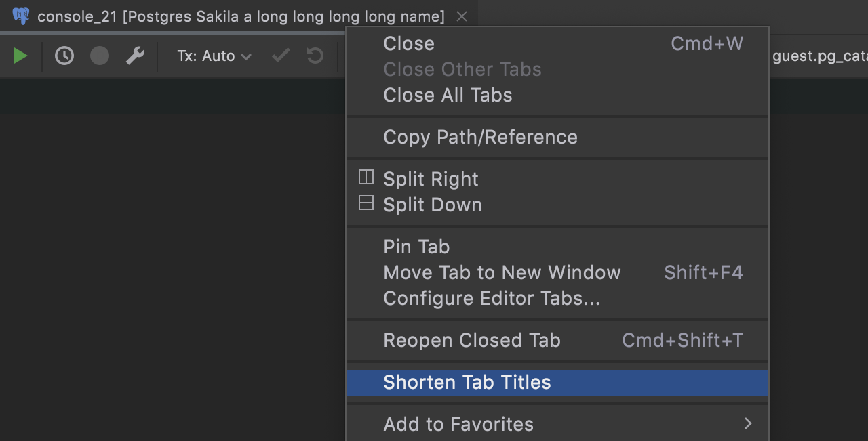Expand the Add to Favorites submenu arrow
This screenshot has width=868, height=441.
coord(748,423)
